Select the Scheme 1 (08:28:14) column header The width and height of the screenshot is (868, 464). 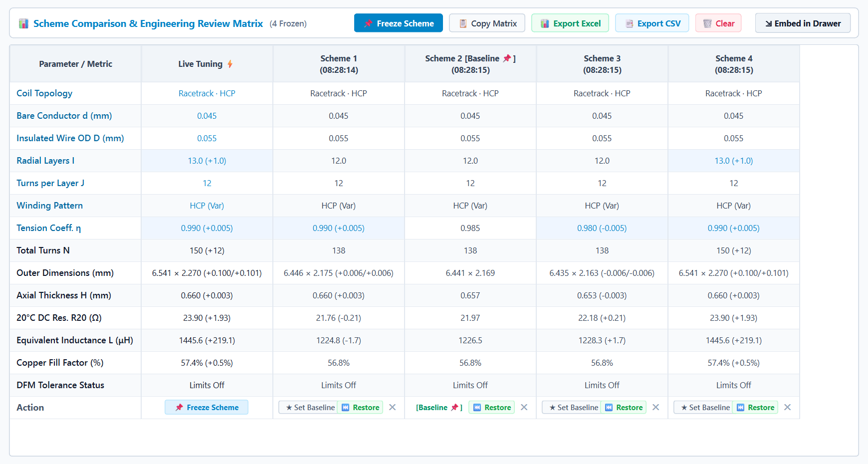[339, 64]
